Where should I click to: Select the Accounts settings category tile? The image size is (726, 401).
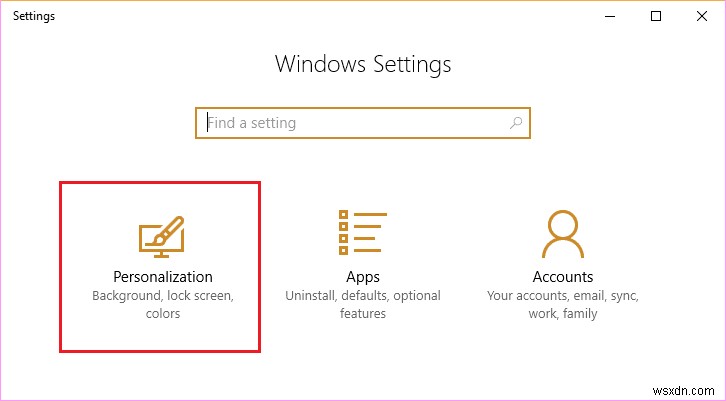pos(562,264)
